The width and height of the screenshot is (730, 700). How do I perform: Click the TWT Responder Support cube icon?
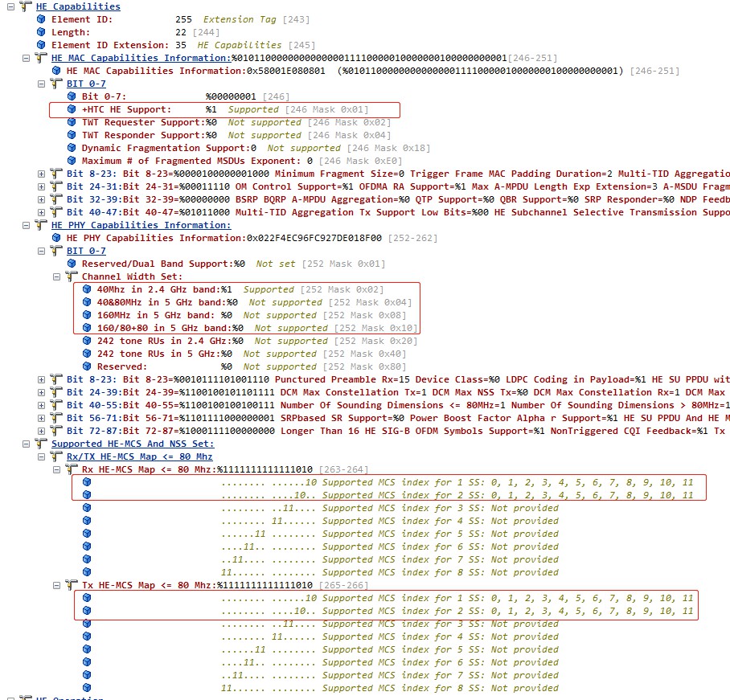click(72, 135)
